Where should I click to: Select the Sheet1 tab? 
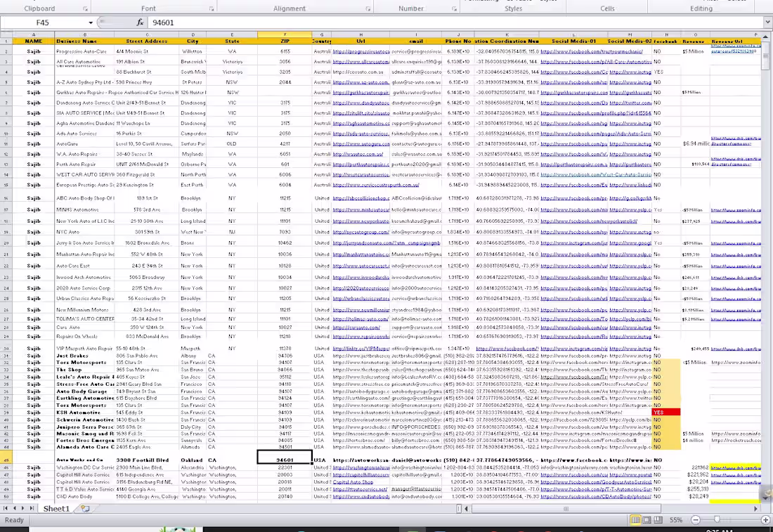coord(56,508)
